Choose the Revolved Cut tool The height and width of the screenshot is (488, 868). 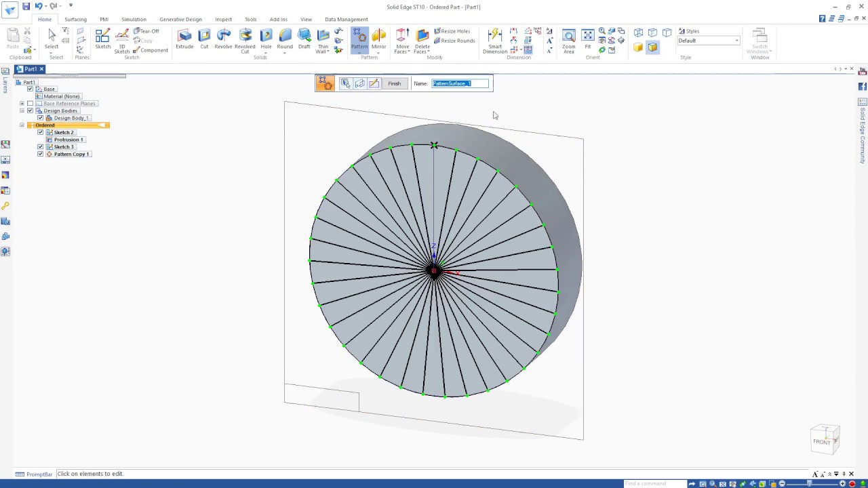point(245,41)
